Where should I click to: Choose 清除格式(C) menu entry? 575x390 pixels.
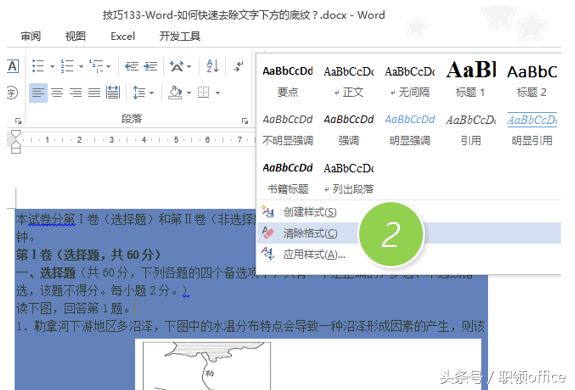(409, 233)
